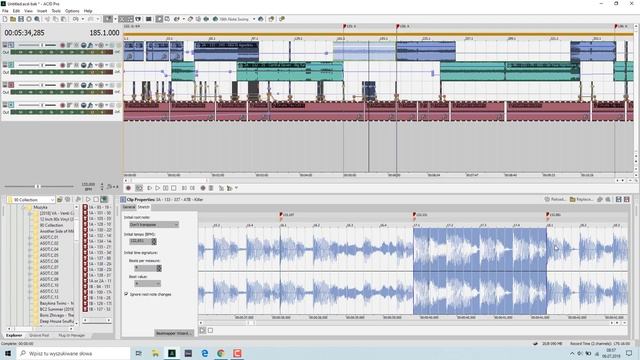This screenshot has height=360, width=640.
Task: Open the Tools menu
Action: tap(56, 11)
